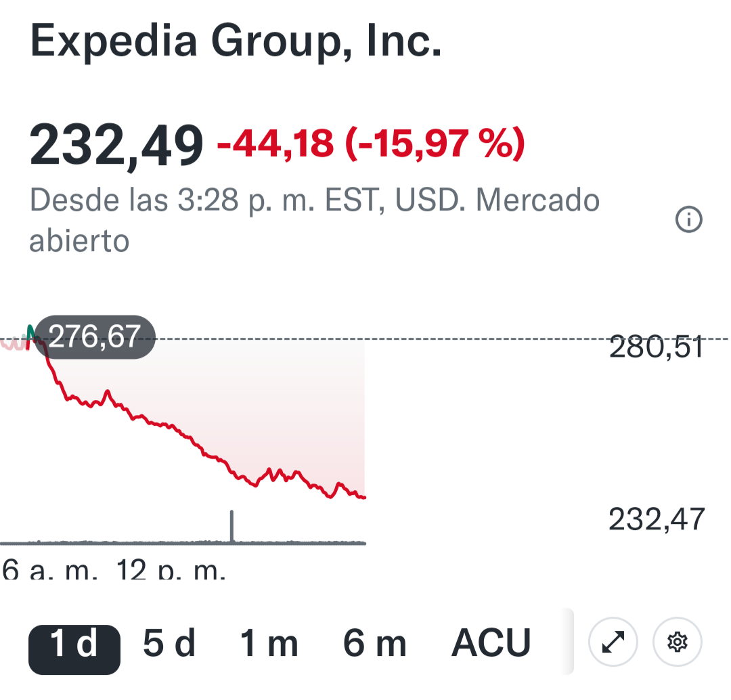The image size is (731, 700).
Task: Show the 1 m chart range
Action: point(269,643)
